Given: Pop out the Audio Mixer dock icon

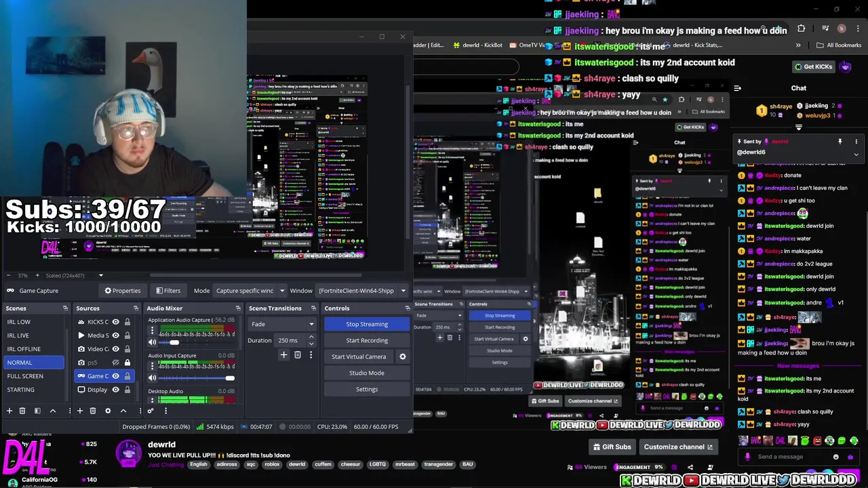Looking at the screenshot, I should pyautogui.click(x=238, y=308).
